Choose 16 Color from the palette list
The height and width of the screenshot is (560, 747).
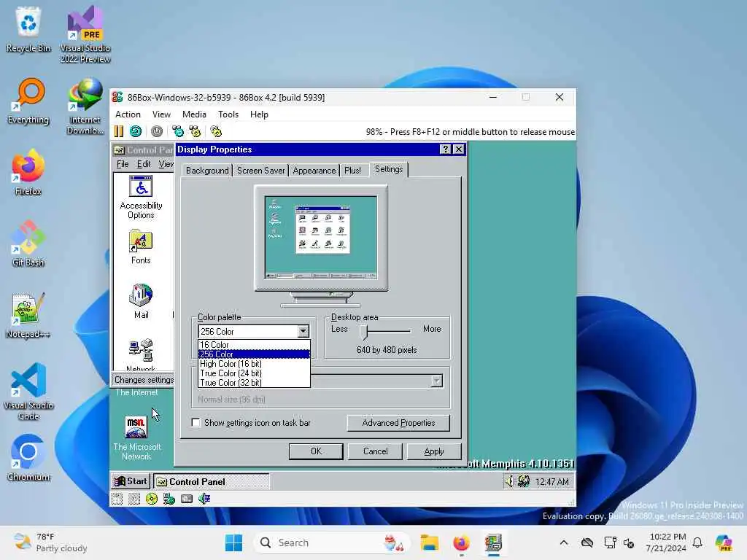tap(254, 344)
